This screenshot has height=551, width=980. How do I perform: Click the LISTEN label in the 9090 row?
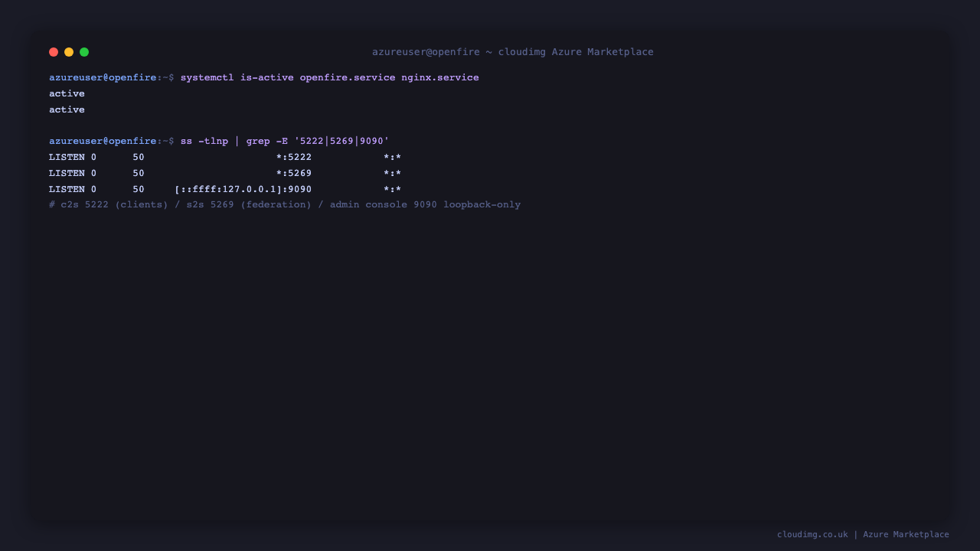(x=67, y=190)
